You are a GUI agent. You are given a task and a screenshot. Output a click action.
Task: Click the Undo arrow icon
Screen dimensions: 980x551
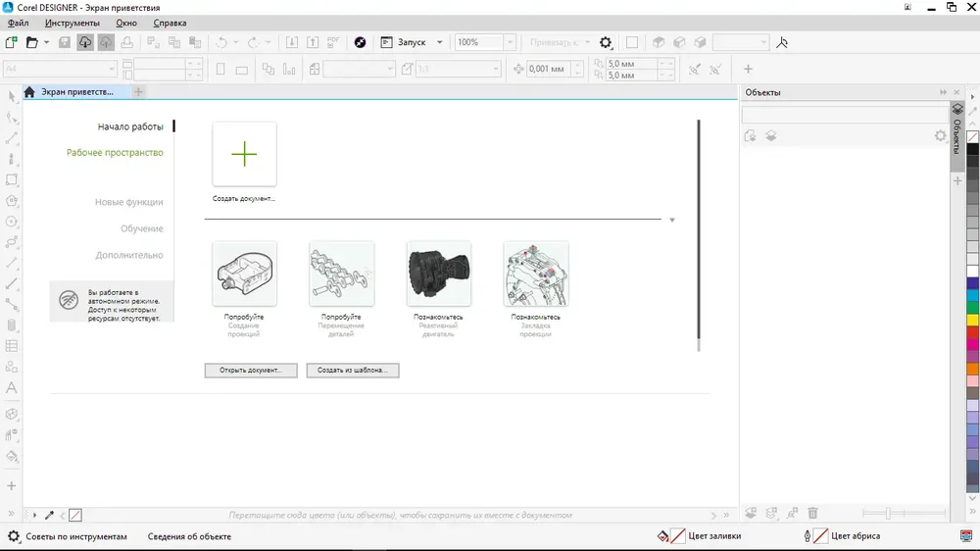coord(221,42)
